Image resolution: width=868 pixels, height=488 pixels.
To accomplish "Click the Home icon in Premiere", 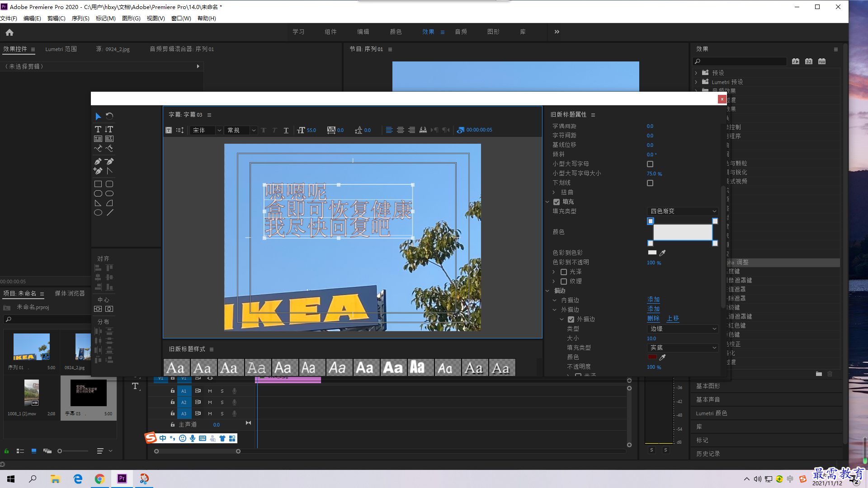I will pos(9,32).
